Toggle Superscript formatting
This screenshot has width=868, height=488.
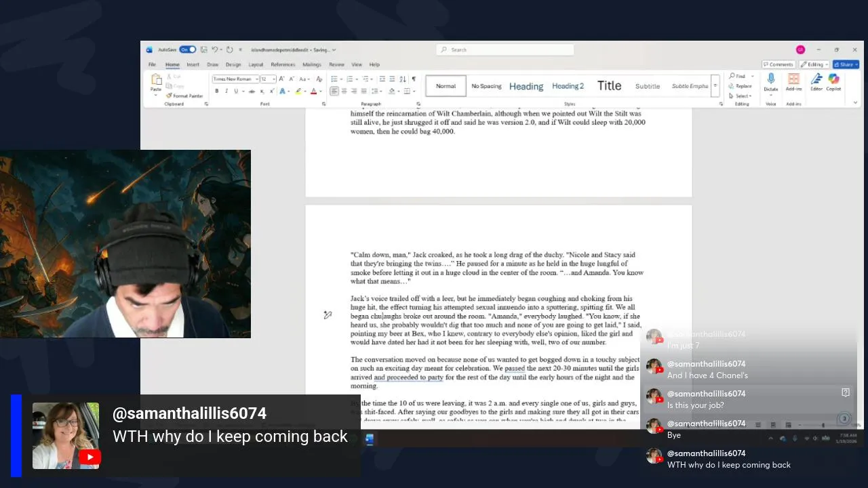tap(272, 91)
